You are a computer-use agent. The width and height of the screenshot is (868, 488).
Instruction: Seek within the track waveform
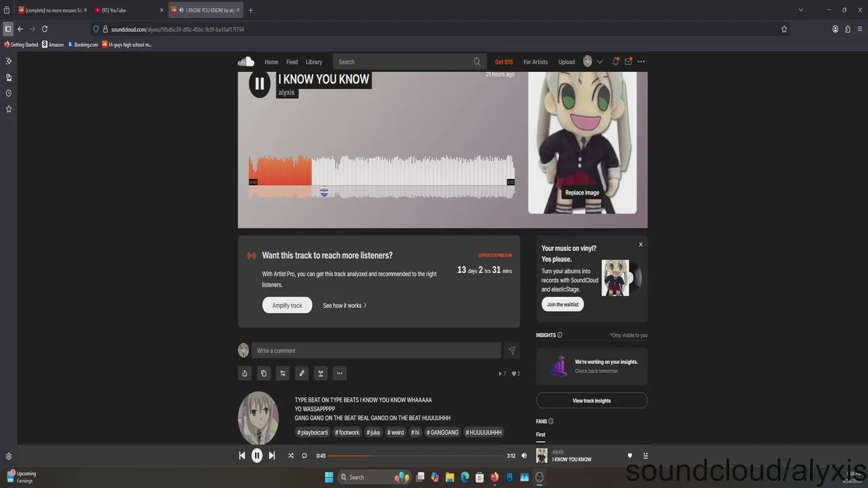(x=382, y=176)
